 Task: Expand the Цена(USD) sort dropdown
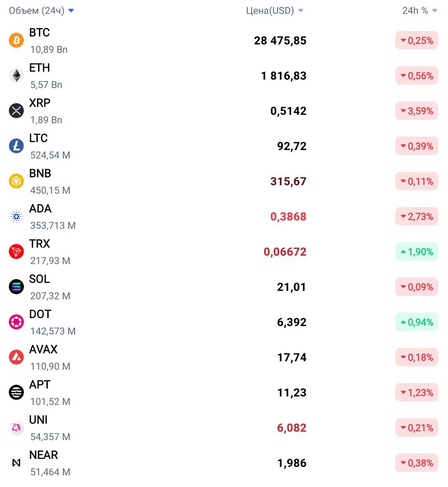tap(300, 10)
